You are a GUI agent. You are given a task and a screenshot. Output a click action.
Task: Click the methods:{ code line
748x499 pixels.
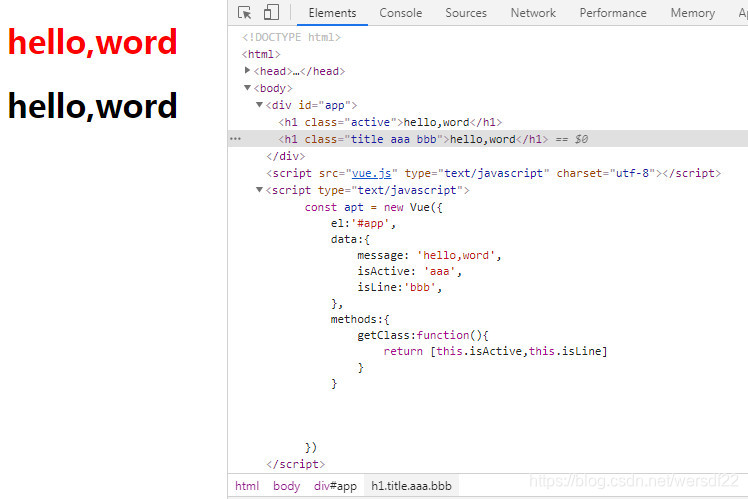coord(360,319)
